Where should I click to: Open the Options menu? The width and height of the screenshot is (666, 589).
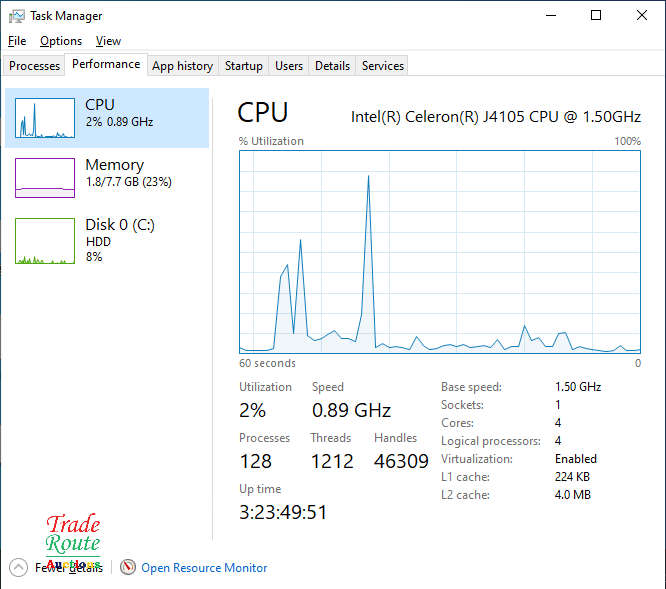point(61,41)
